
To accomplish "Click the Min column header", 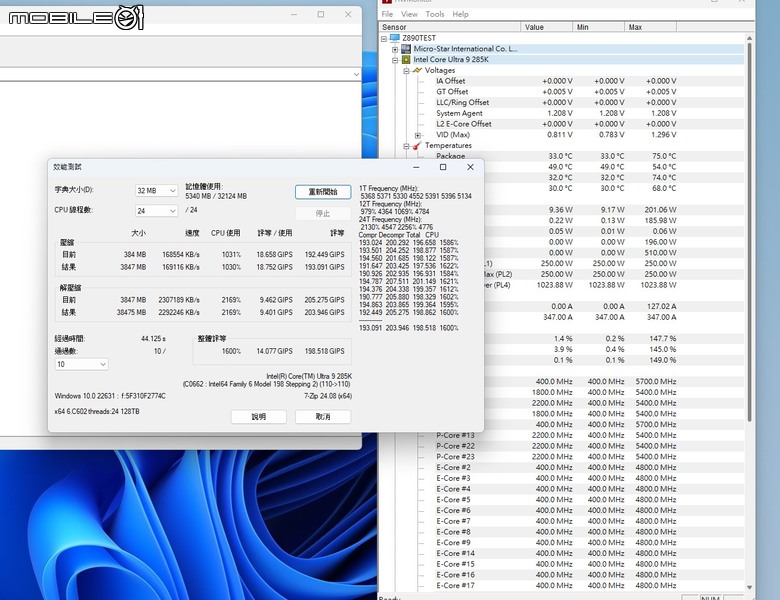I will (598, 27).
